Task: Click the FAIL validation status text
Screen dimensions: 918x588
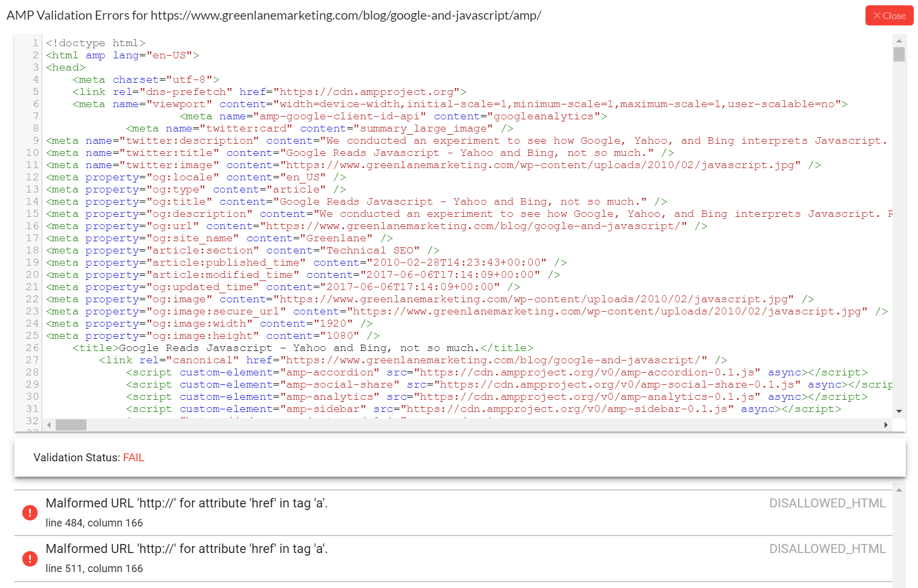Action: [134, 458]
